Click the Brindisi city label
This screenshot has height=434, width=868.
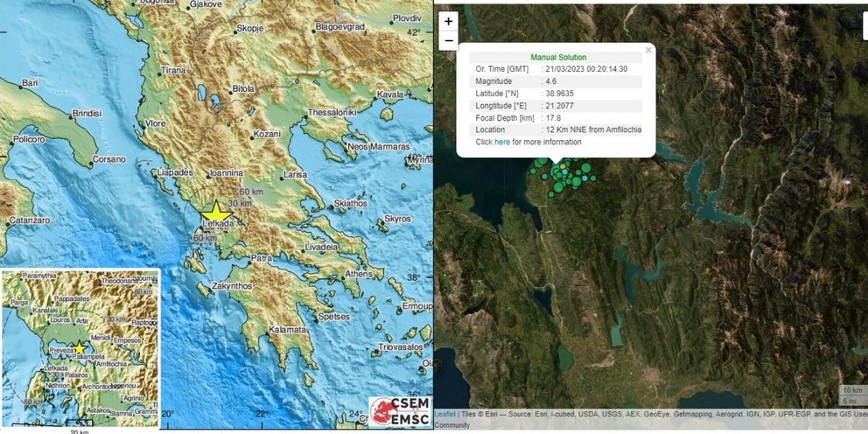point(87,114)
